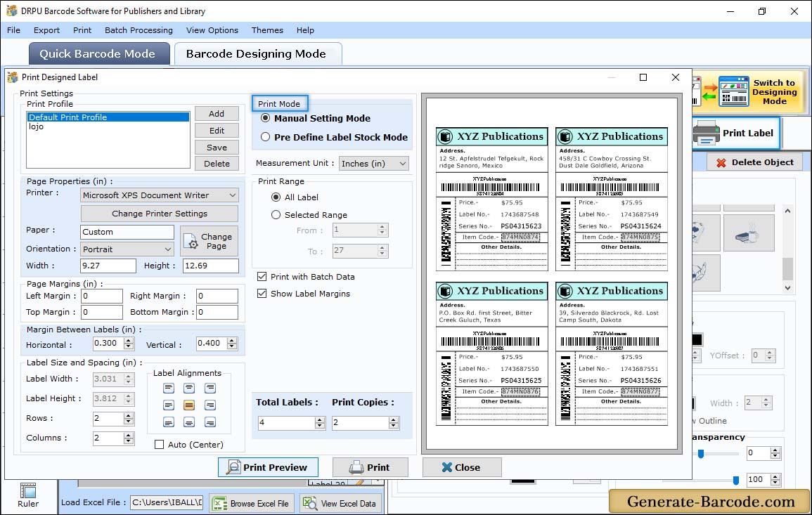Increase Columns spinner value
This screenshot has height=515, width=812.
pos(129,435)
